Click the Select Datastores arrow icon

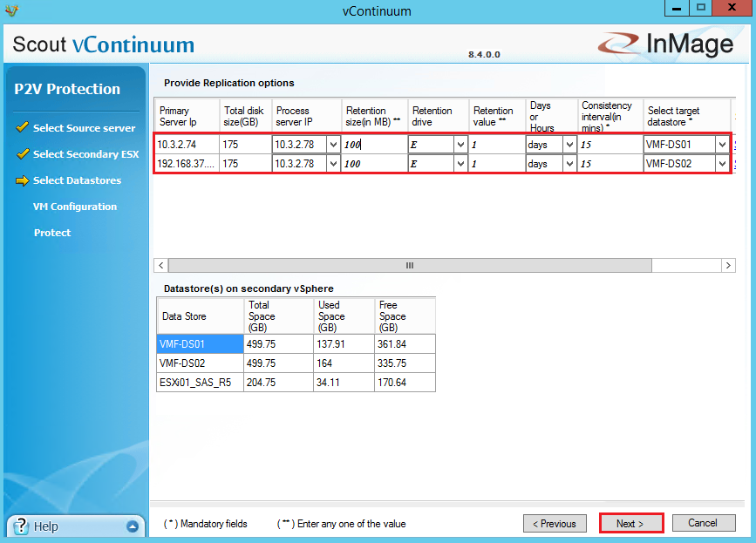pyautogui.click(x=23, y=180)
